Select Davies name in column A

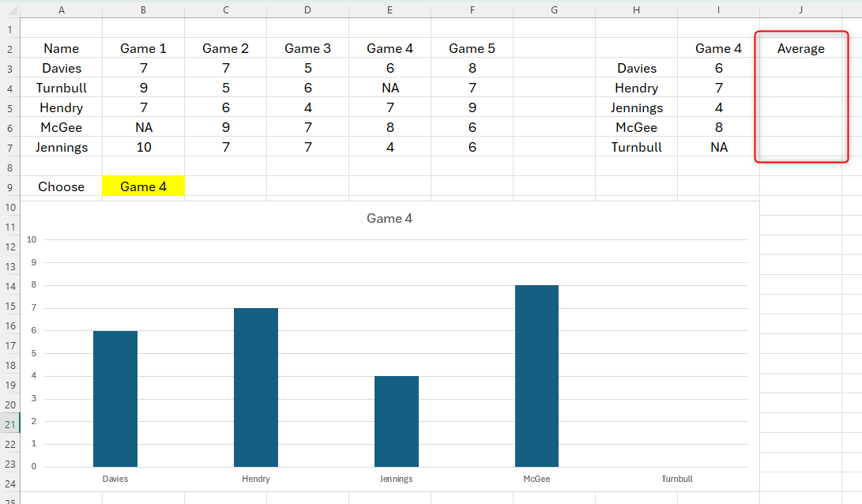(61, 68)
